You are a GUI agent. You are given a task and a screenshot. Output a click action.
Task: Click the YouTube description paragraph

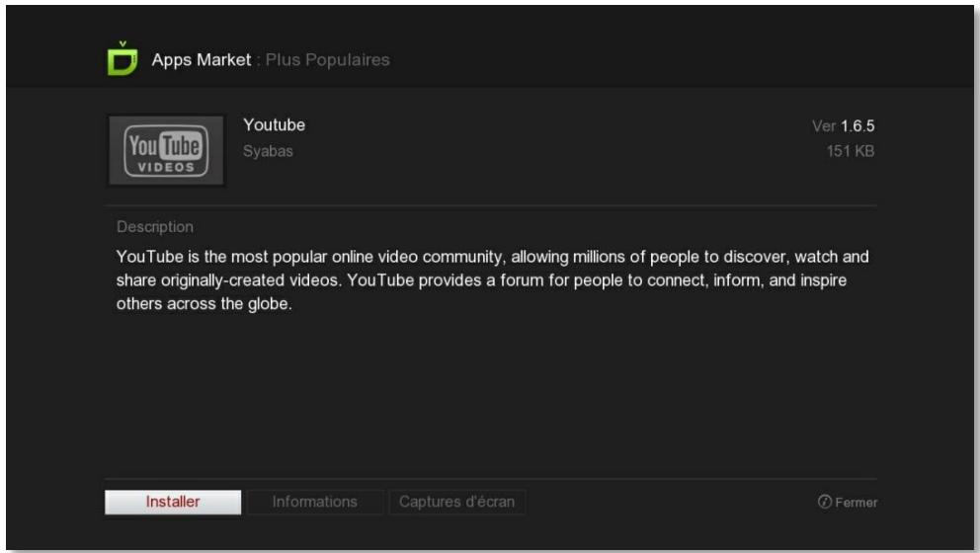pos(493,279)
